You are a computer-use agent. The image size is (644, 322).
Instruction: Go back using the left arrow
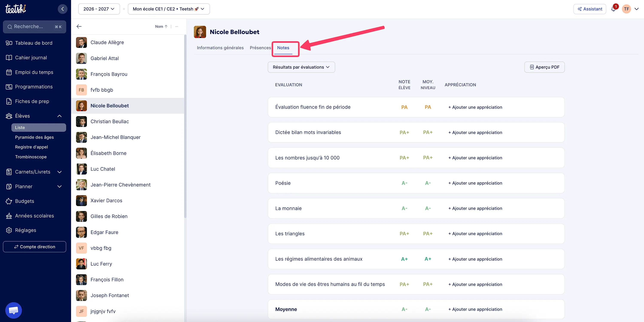(79, 26)
